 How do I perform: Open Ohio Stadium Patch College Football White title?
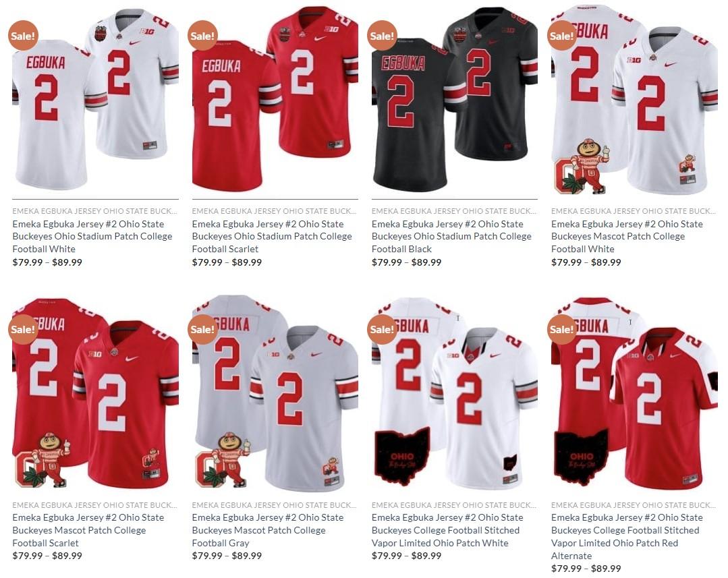[92, 236]
